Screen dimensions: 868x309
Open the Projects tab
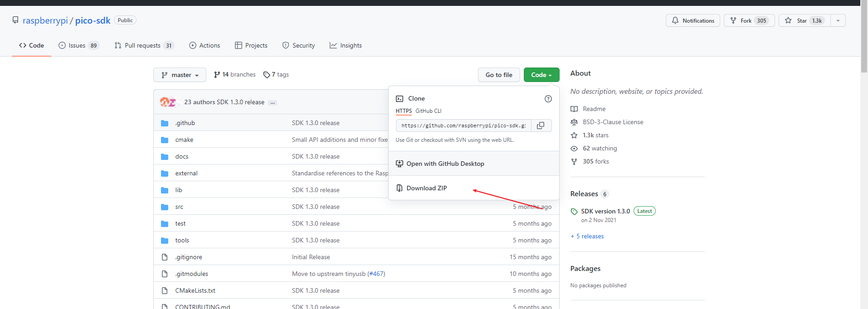click(251, 45)
